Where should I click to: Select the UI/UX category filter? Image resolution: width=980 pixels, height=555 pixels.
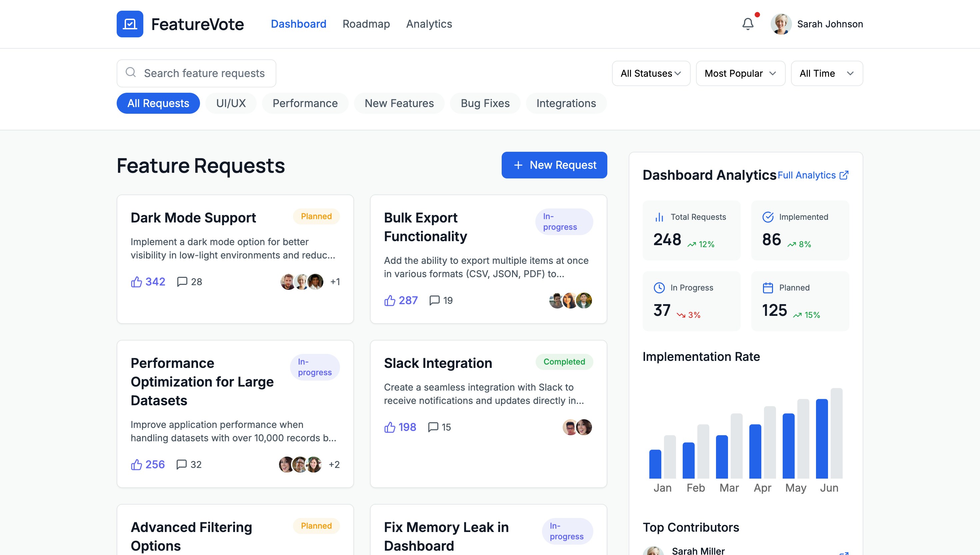click(231, 103)
